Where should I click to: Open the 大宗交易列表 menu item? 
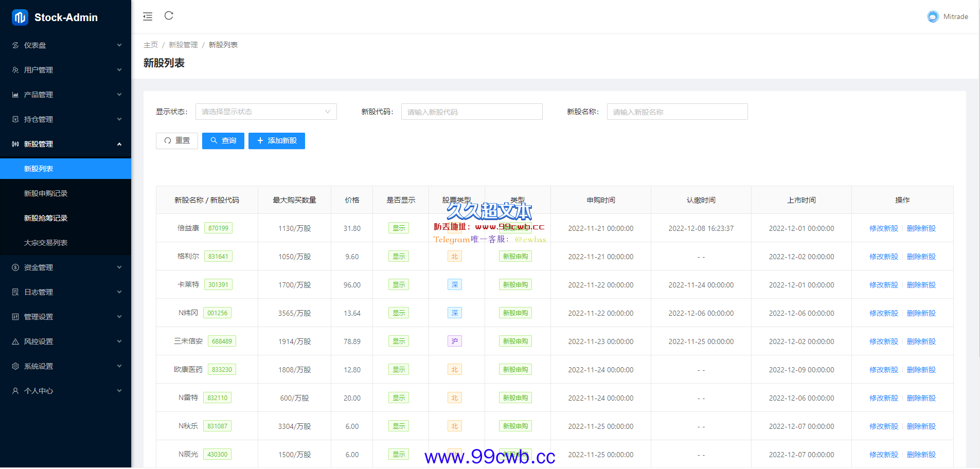coord(65,243)
